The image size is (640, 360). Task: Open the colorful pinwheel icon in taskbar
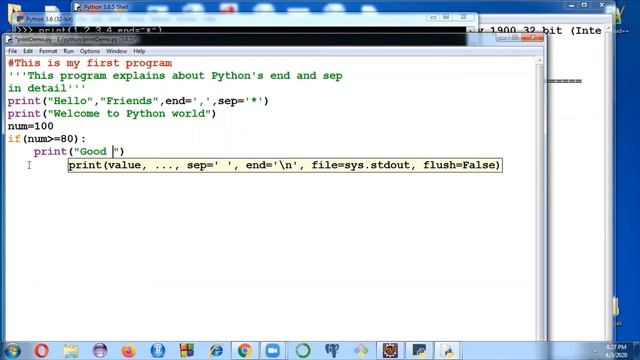click(361, 351)
